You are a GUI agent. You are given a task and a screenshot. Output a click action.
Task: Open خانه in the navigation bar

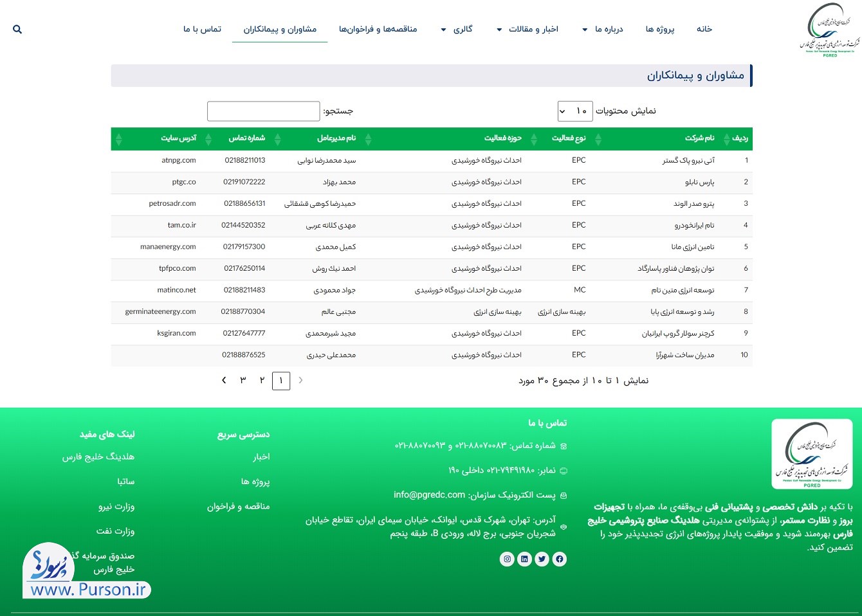click(x=704, y=29)
